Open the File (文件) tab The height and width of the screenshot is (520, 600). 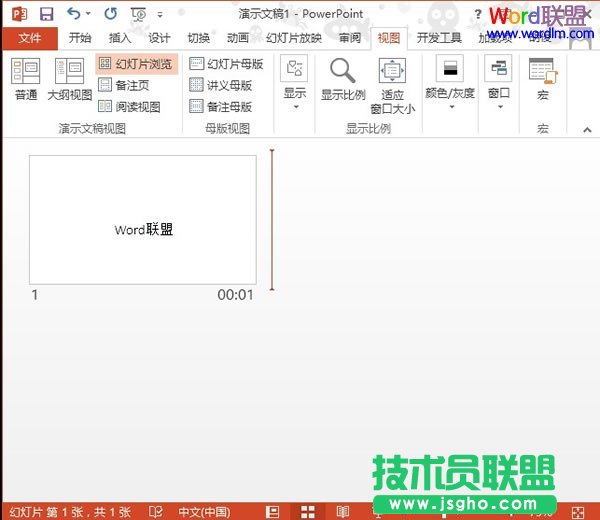click(x=29, y=38)
